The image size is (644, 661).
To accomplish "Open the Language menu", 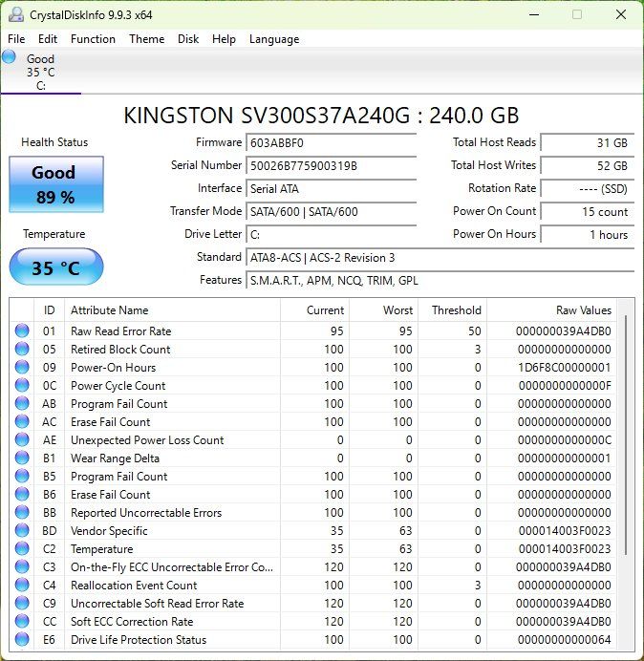I will 274,39.
